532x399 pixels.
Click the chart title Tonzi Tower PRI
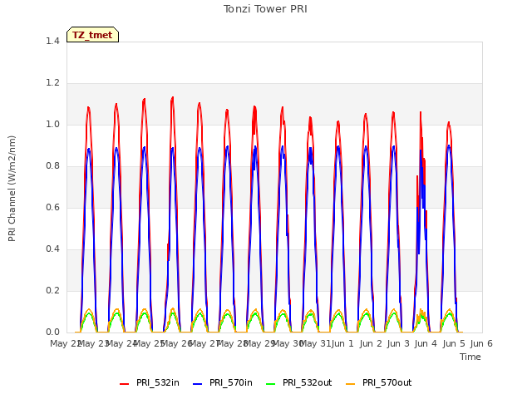point(265,9)
